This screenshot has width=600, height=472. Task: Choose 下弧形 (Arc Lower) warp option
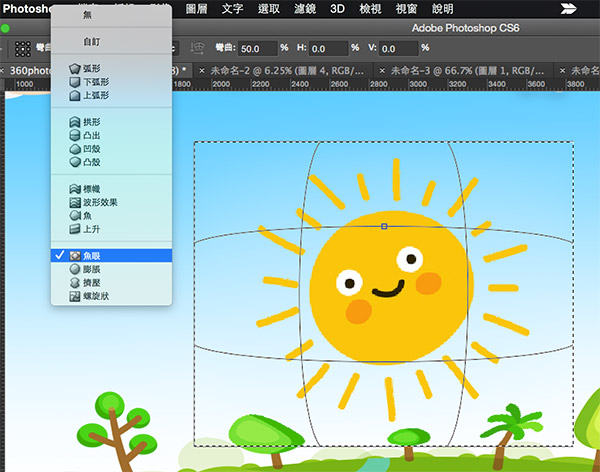pyautogui.click(x=97, y=82)
